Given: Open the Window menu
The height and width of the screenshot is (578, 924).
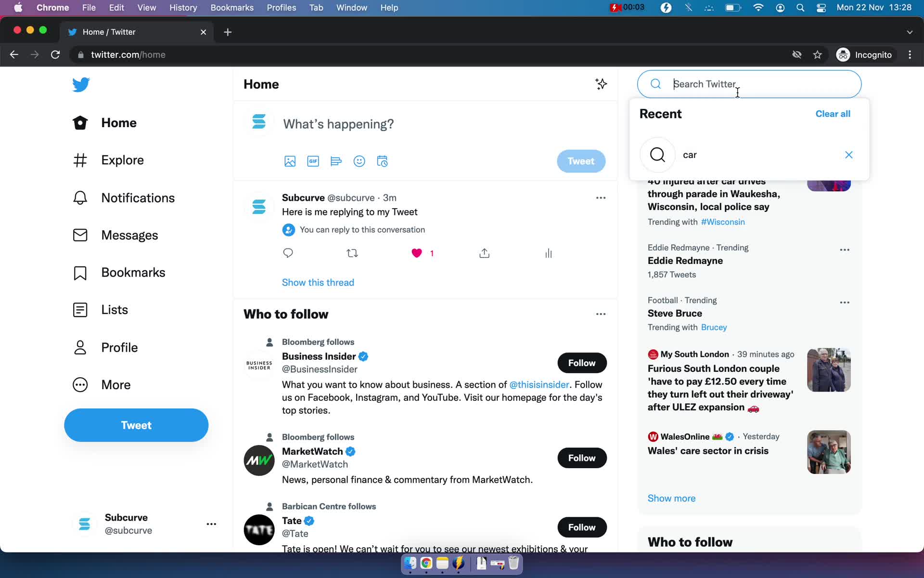Looking at the screenshot, I should [x=351, y=8].
